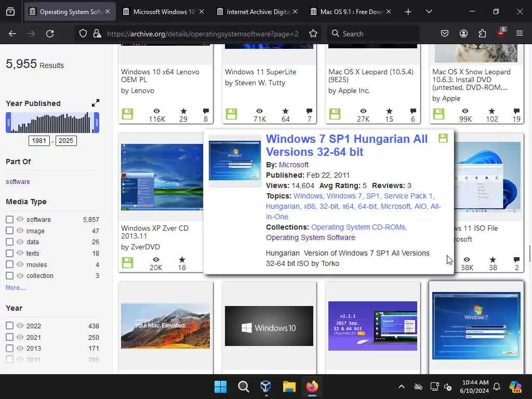
Task: Click software icon on Snow Leopard card
Action: tap(438, 114)
